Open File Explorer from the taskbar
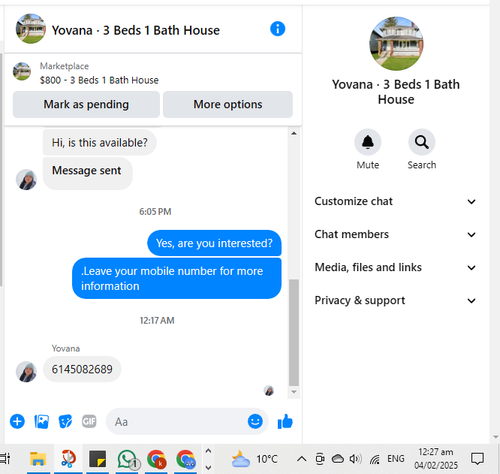This screenshot has height=474, width=500. point(38,459)
